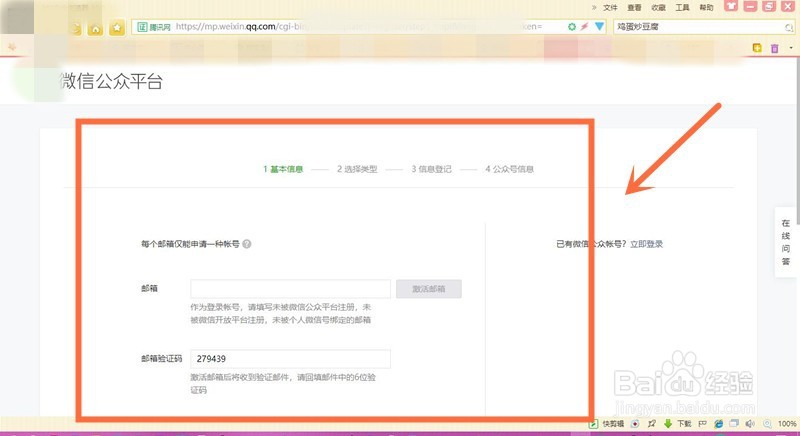Click the purple trash closed-tabs icon
This screenshot has width=800, height=436.
pos(774,48)
